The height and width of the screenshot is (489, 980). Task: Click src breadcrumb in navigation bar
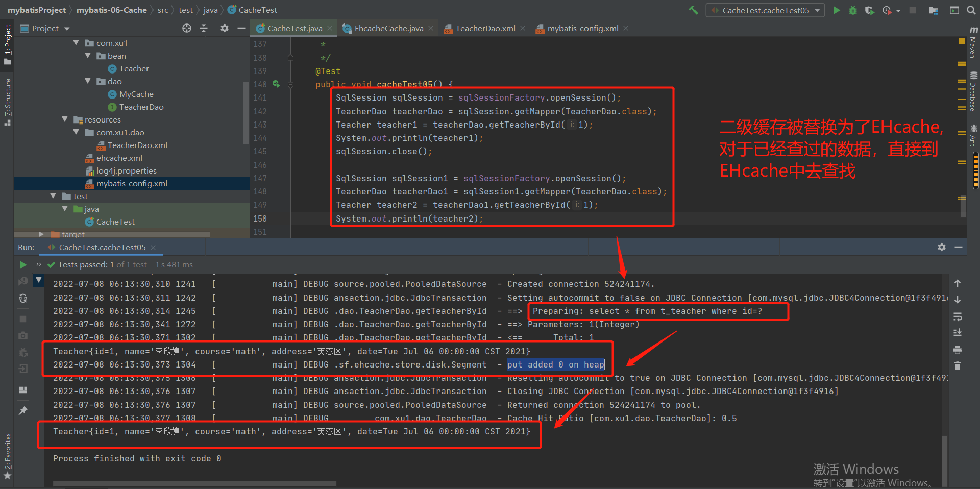point(163,10)
